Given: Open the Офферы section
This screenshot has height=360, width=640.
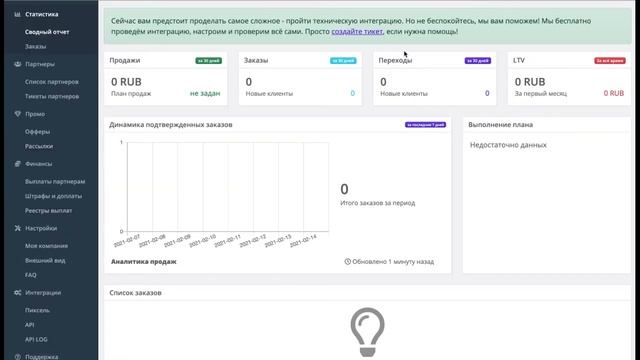Looking at the screenshot, I should [37, 131].
